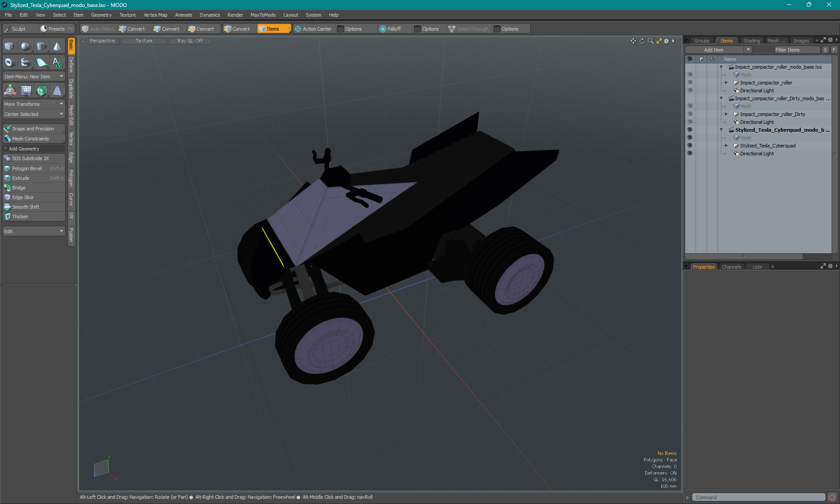Expand Impact_compactor_roller_Dirty folder

(x=726, y=114)
